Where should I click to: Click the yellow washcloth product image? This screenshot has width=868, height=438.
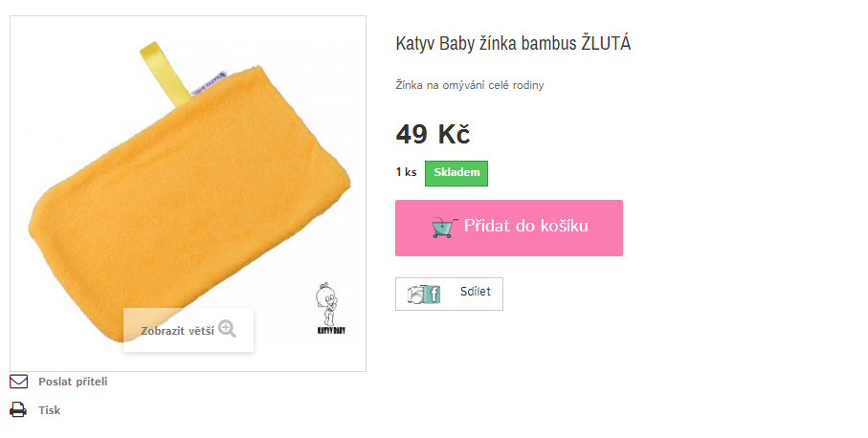188,193
